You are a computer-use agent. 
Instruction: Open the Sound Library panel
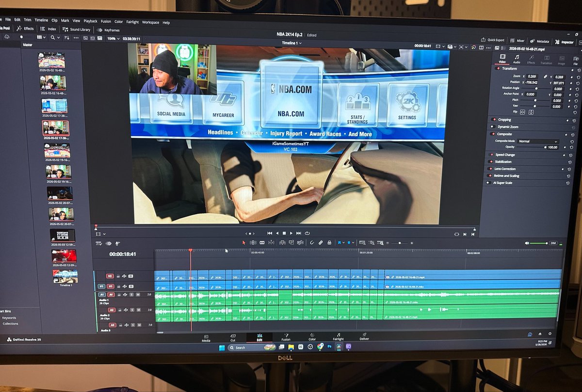click(x=76, y=30)
